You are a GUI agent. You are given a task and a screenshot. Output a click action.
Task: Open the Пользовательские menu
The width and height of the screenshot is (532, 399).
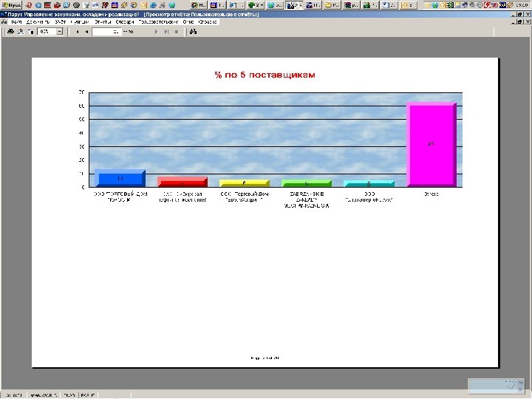(x=158, y=21)
